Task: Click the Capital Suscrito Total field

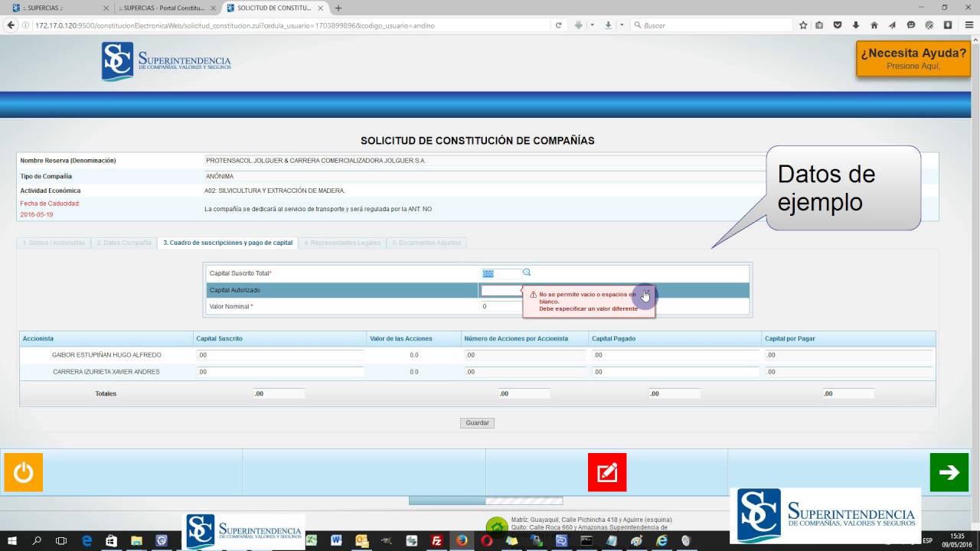Action: (501, 273)
